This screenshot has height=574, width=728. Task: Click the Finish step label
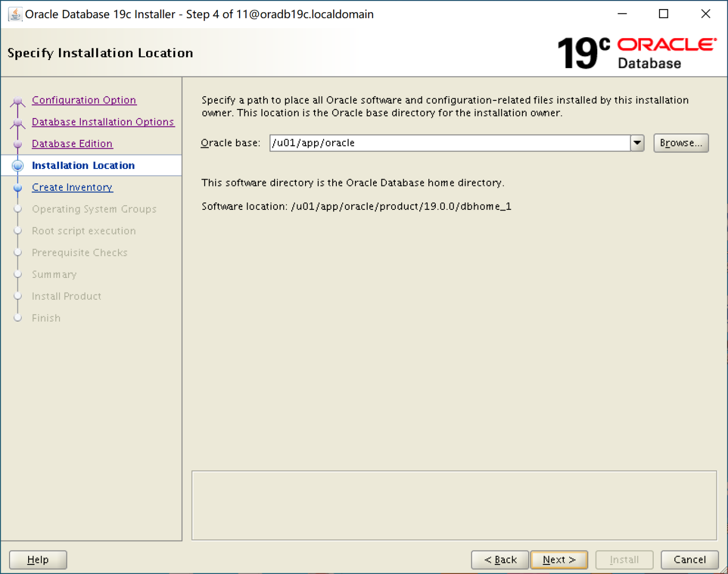[46, 318]
